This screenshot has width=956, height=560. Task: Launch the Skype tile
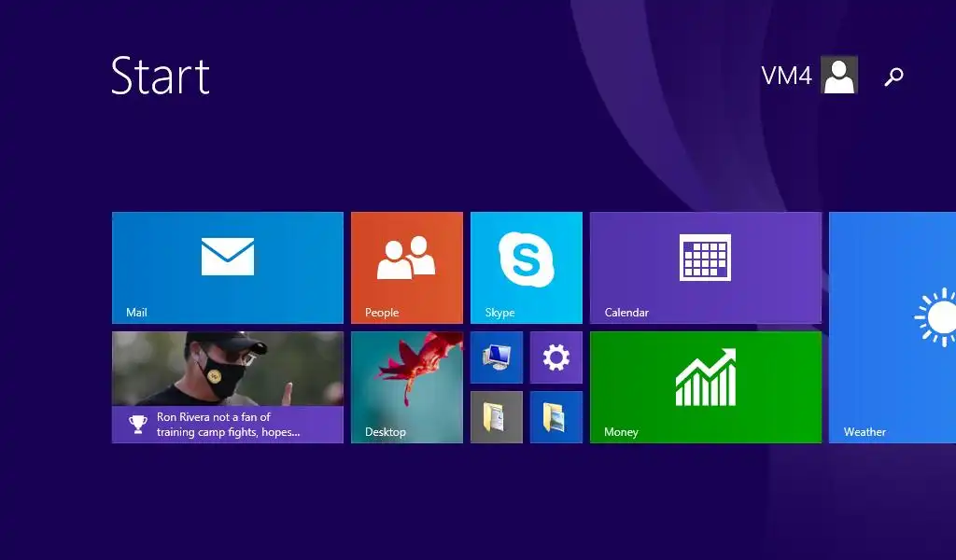click(527, 268)
